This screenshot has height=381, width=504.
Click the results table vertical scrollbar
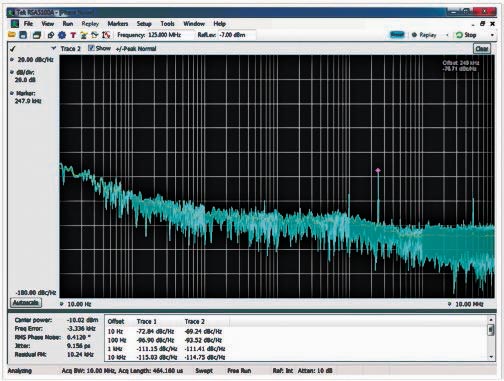point(491,338)
